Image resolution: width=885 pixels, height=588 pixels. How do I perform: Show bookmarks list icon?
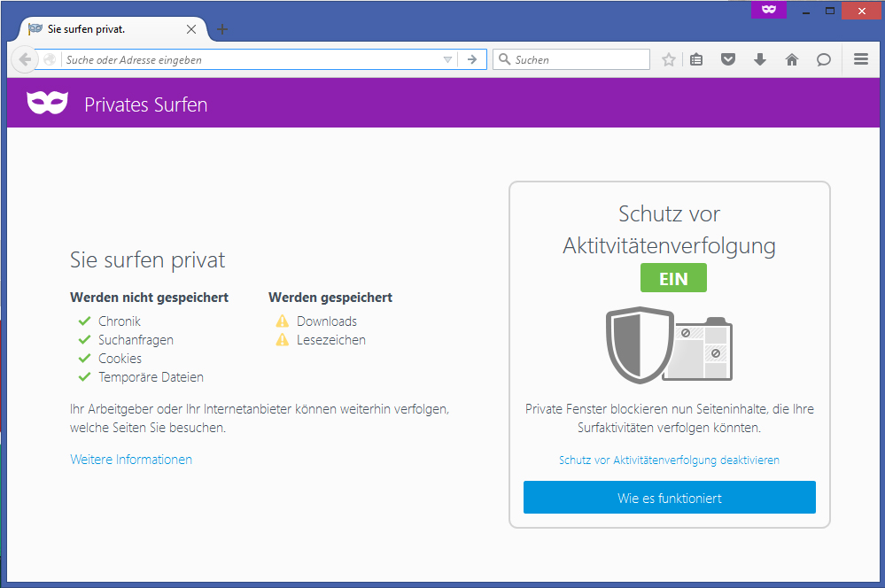point(696,59)
